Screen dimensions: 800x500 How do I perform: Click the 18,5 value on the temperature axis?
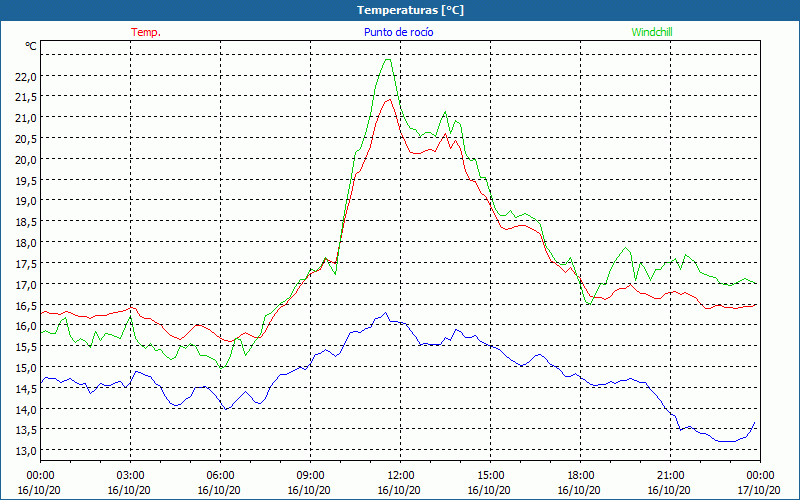pos(26,222)
